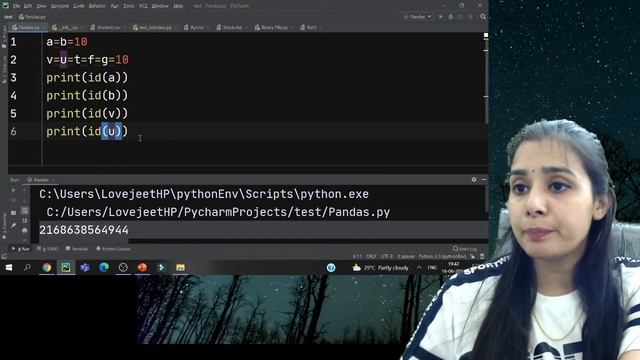
Task: Open the VCS menu
Action: 143,6
